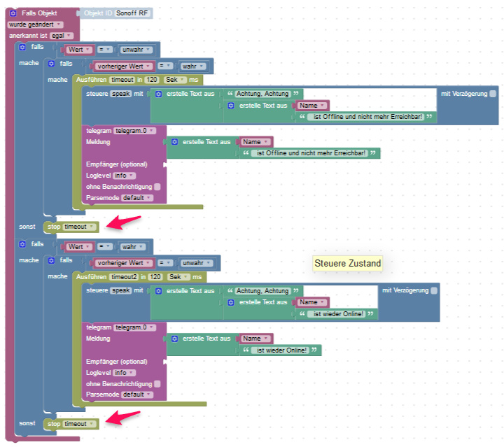Open gear of telegram Offline 'erstelle Text aus' block
Image resolution: width=504 pixels, height=447 pixels.
174,141
